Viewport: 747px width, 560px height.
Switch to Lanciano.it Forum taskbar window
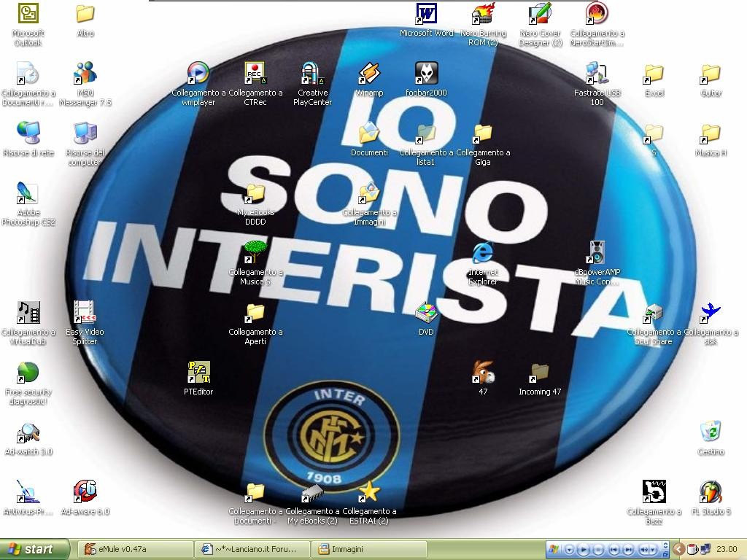coord(252,550)
